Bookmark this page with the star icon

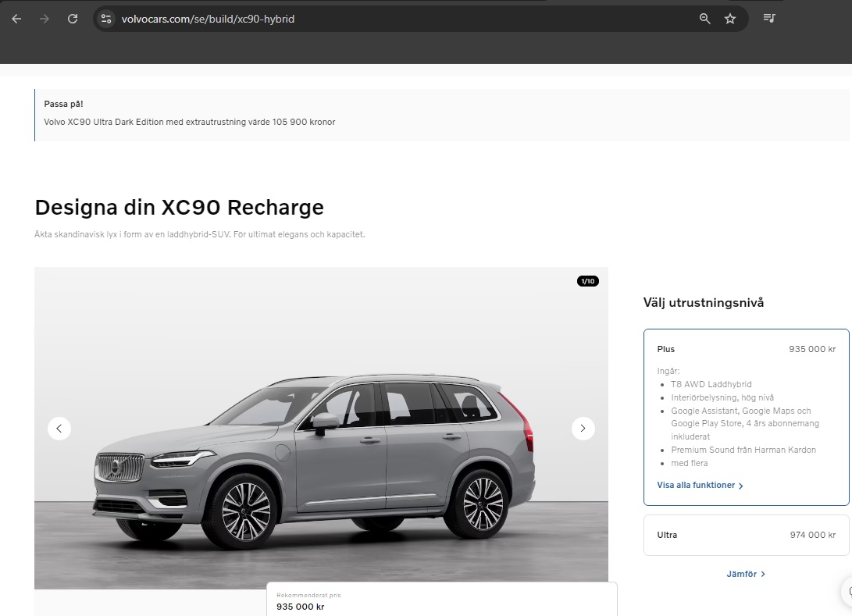tap(729, 19)
